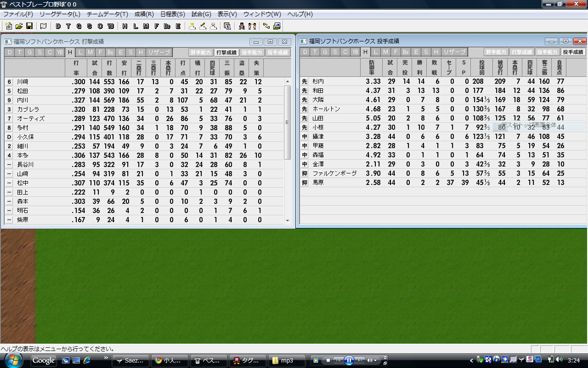Show 打撃成績 in pitching window
The height and width of the screenshot is (368, 588).
point(521,52)
